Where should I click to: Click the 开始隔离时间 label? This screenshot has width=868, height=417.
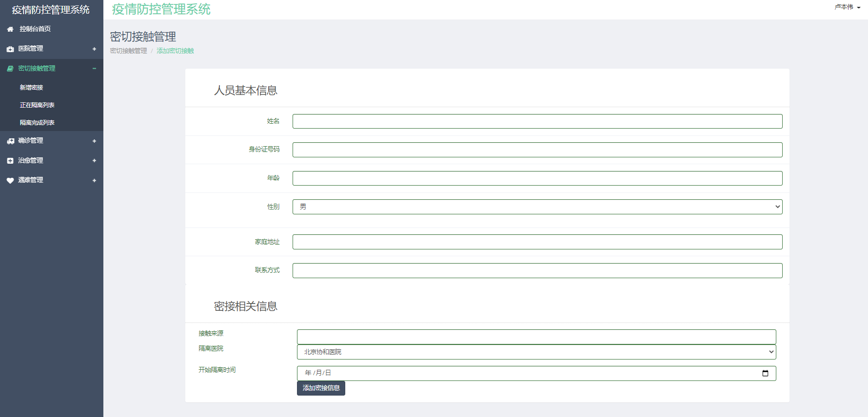(217, 370)
